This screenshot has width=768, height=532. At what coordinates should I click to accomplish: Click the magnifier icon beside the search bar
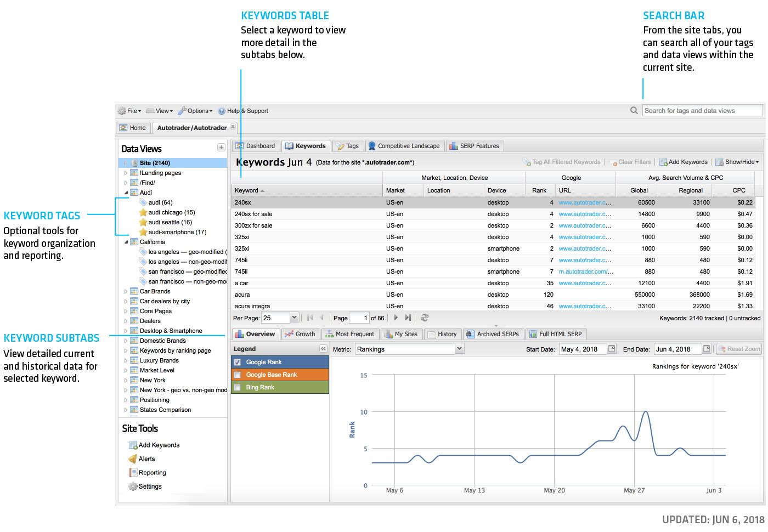pyautogui.click(x=634, y=110)
